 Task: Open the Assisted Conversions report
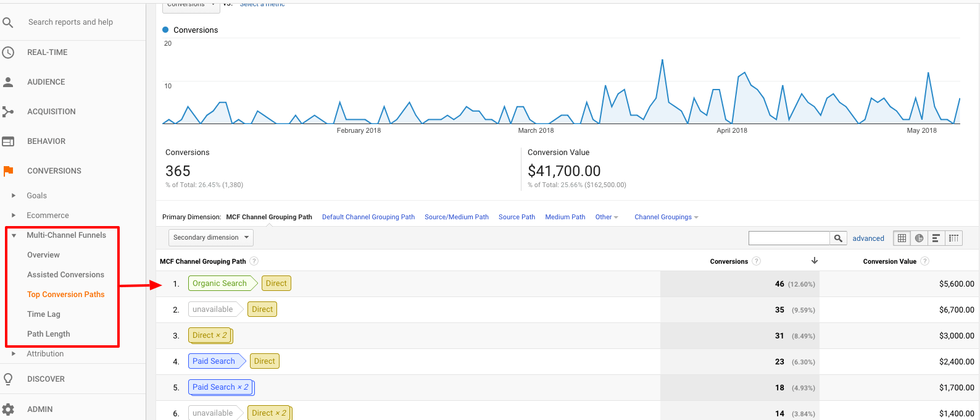[65, 275]
